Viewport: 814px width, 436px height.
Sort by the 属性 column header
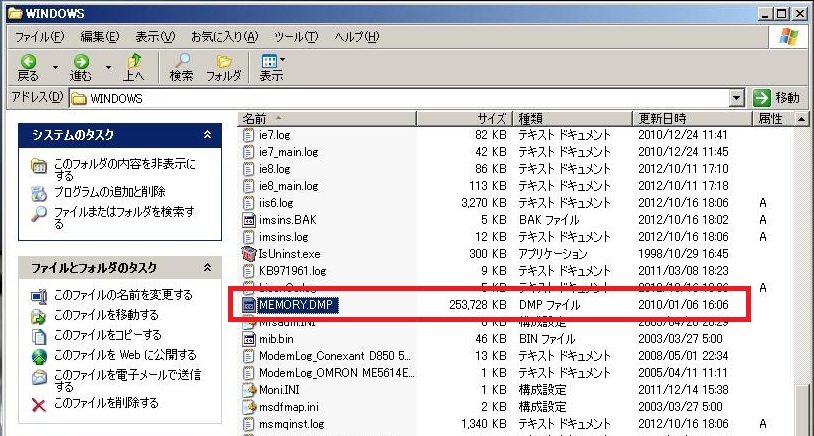[x=773, y=119]
